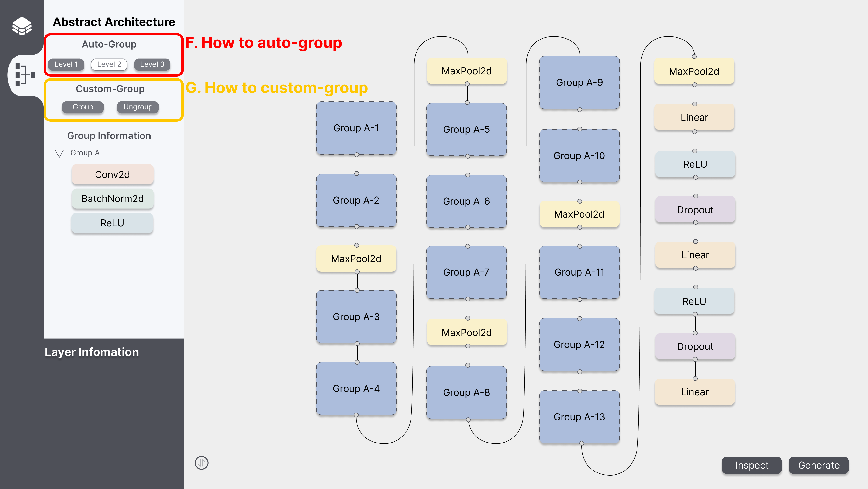Screen dimensions: 868x489
Task: Select auto-group Level 1
Action: 66,64
